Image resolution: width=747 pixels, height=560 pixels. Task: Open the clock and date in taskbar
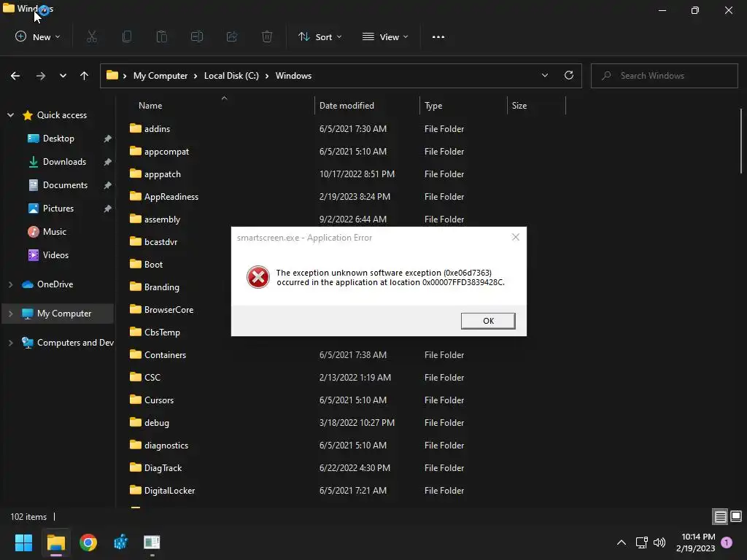(x=696, y=542)
